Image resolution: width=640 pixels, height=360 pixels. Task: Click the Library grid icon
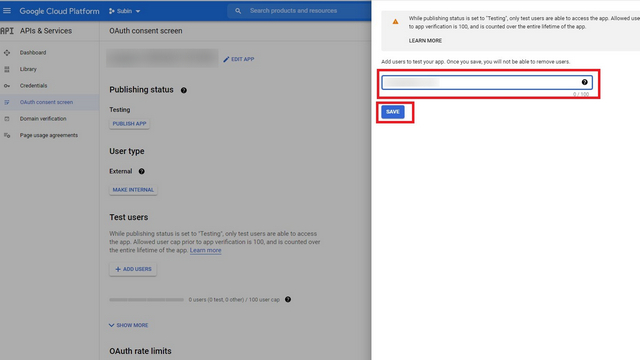[7, 69]
